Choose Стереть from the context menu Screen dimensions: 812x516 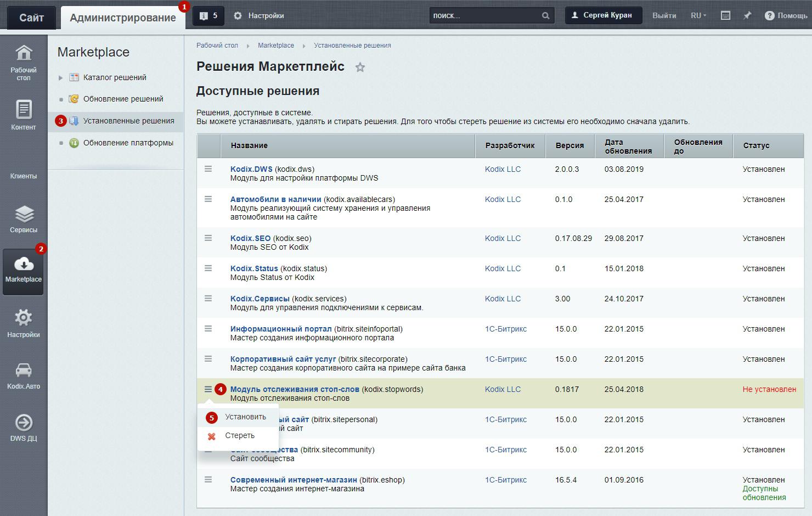238,436
